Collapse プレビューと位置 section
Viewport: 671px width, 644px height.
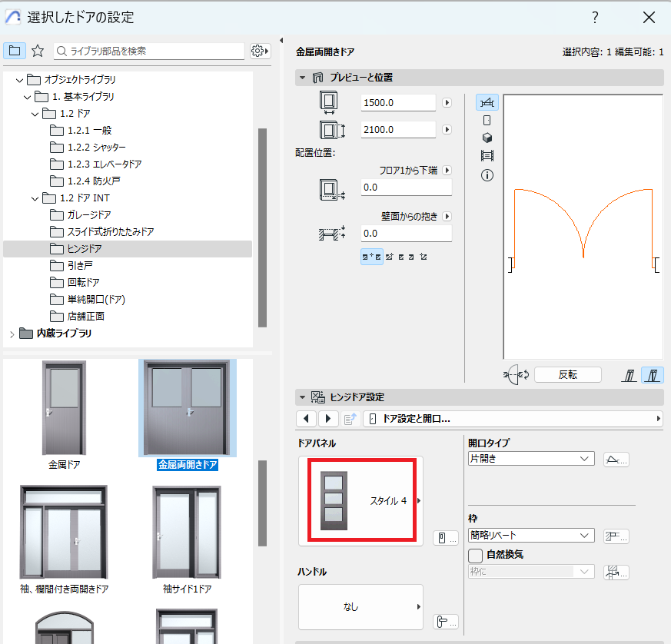(x=303, y=78)
